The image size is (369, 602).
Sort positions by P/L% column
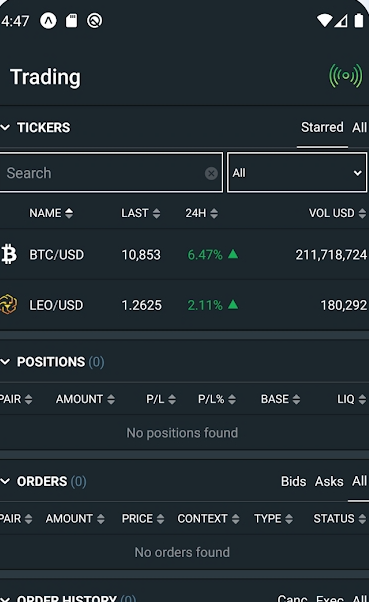click(217, 399)
